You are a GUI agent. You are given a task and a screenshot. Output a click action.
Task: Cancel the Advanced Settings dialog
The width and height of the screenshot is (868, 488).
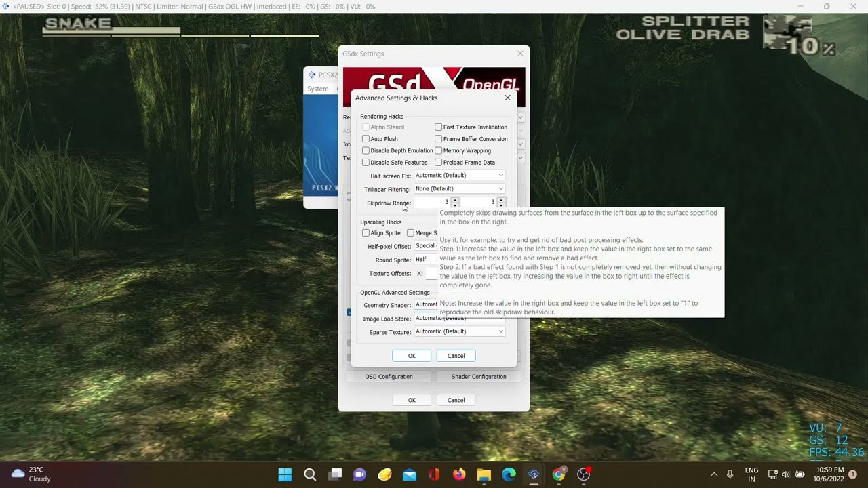tap(456, 356)
